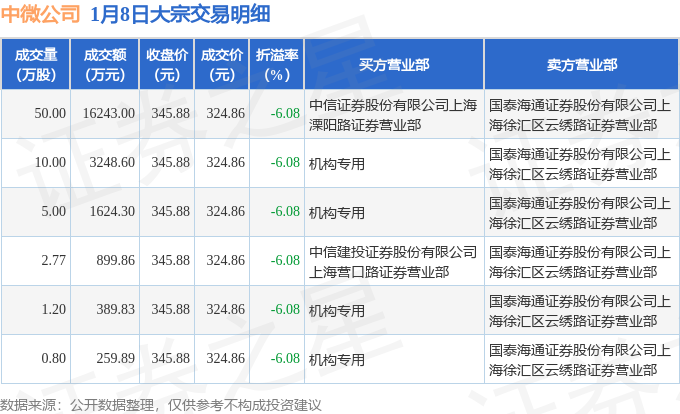Click the 成交价(元) column header
The height and width of the screenshot is (414, 680).
(222, 64)
